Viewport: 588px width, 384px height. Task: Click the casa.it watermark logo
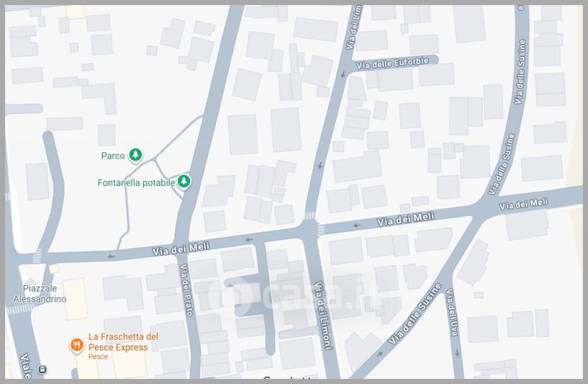[x=294, y=294]
